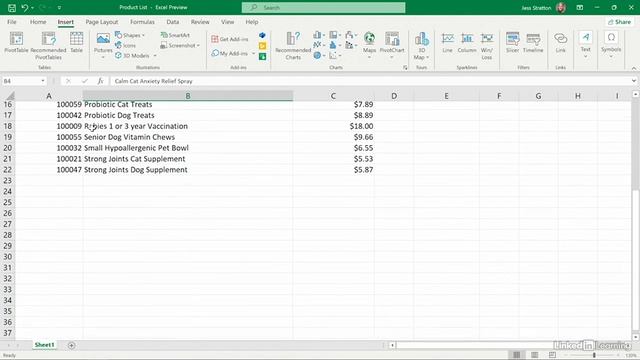Add a new sheet with plus button

click(x=71, y=345)
